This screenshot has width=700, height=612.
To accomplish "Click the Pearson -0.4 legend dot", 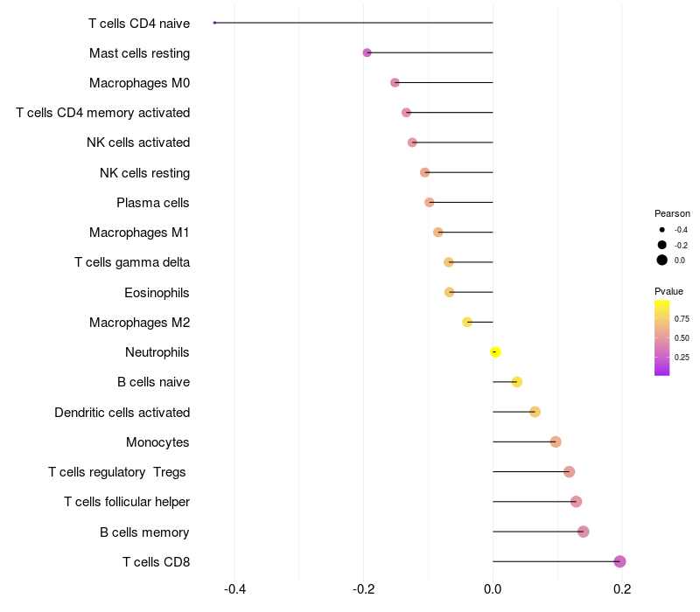I will [x=662, y=230].
